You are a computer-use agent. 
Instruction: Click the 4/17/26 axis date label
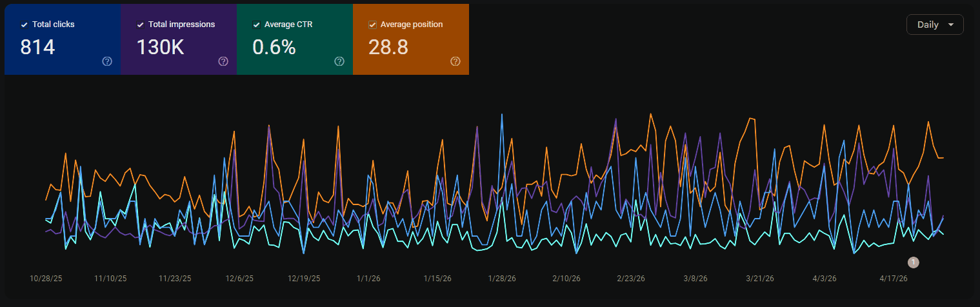click(894, 279)
